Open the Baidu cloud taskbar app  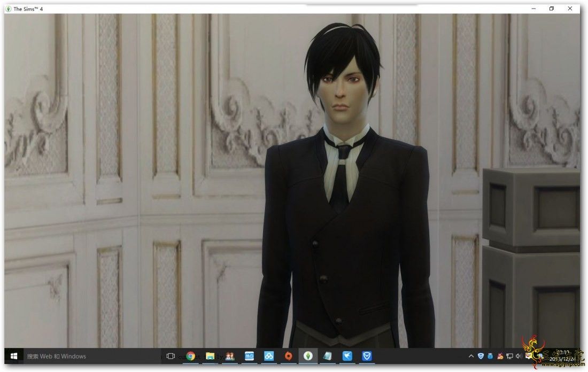tap(269, 356)
